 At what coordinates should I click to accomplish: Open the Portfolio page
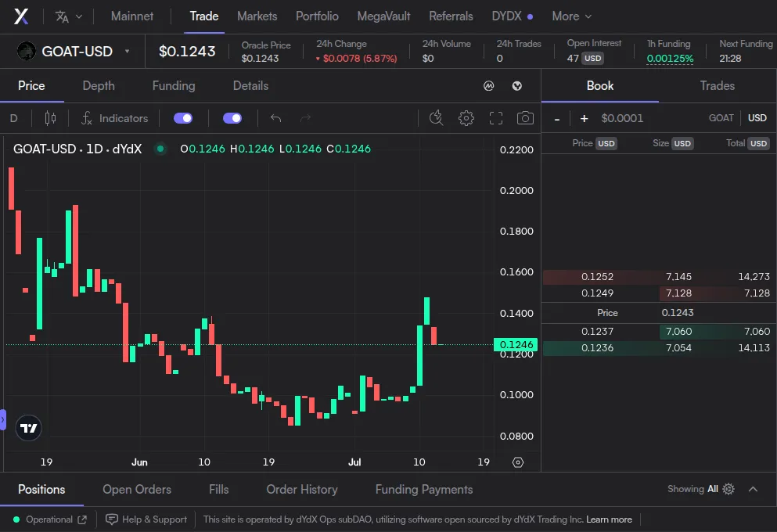pyautogui.click(x=317, y=16)
